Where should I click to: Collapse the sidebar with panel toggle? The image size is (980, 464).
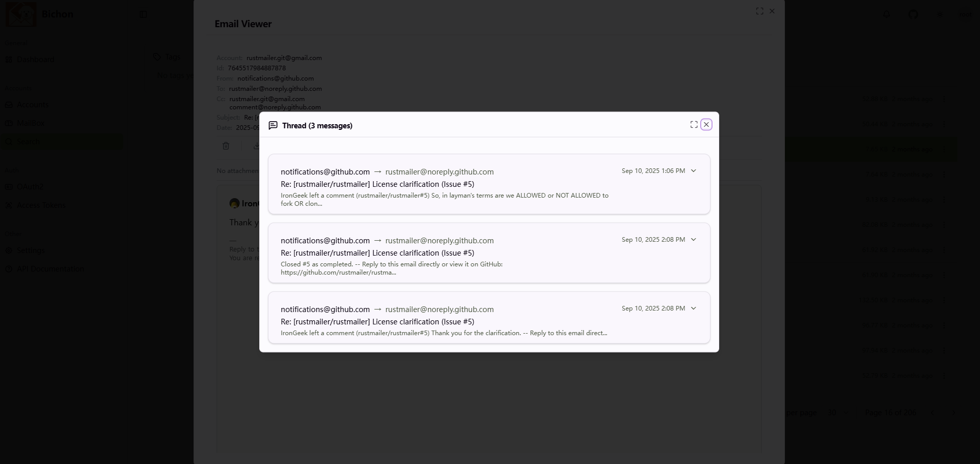pyautogui.click(x=143, y=14)
